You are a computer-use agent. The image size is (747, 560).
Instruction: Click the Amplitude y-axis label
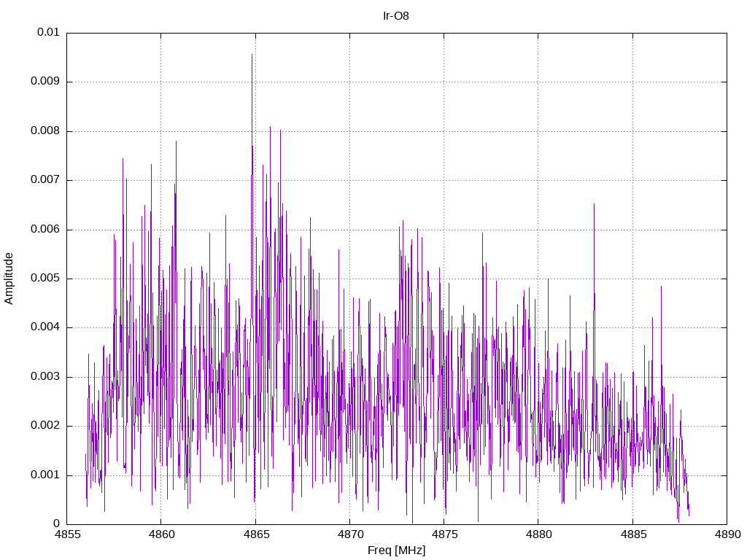(x=9, y=279)
